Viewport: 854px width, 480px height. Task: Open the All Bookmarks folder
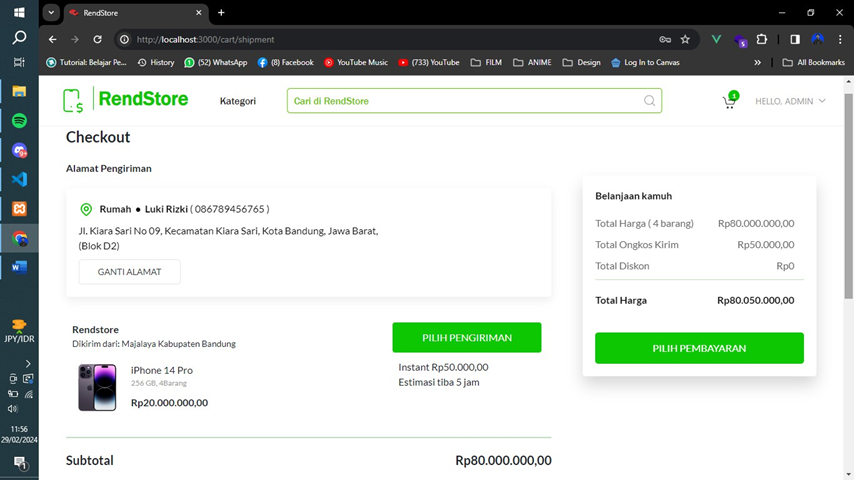tap(814, 63)
